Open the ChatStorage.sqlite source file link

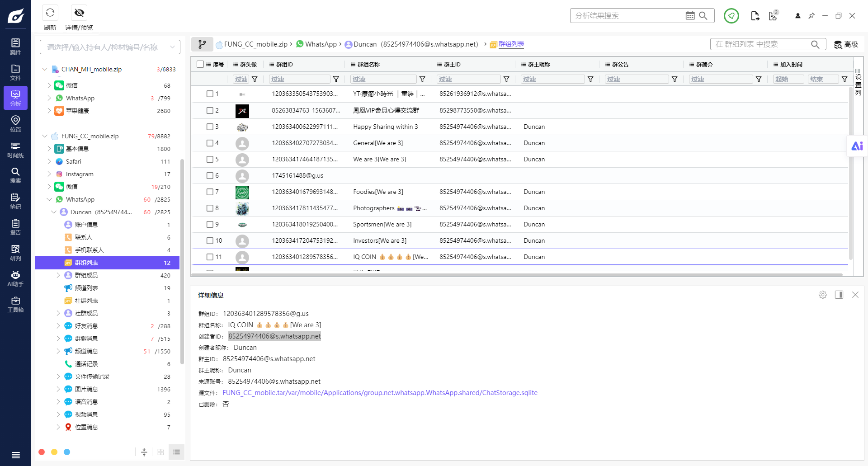pyautogui.click(x=380, y=393)
